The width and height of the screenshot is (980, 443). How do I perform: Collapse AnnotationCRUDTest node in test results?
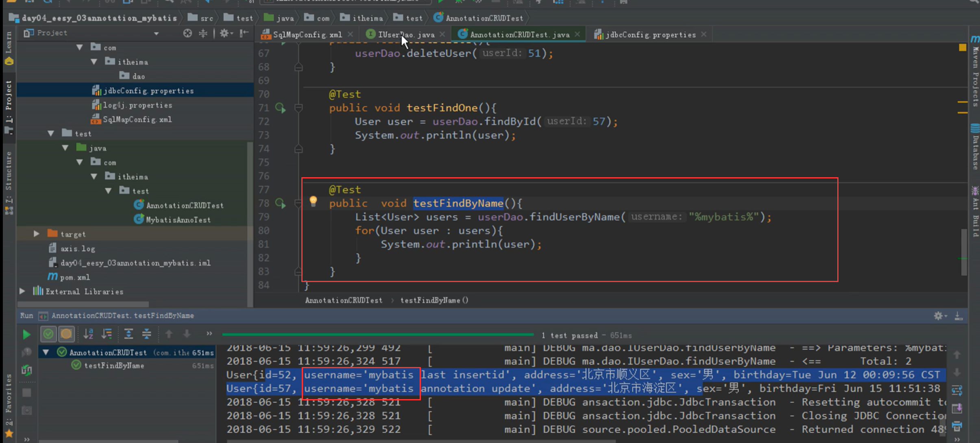(46, 352)
